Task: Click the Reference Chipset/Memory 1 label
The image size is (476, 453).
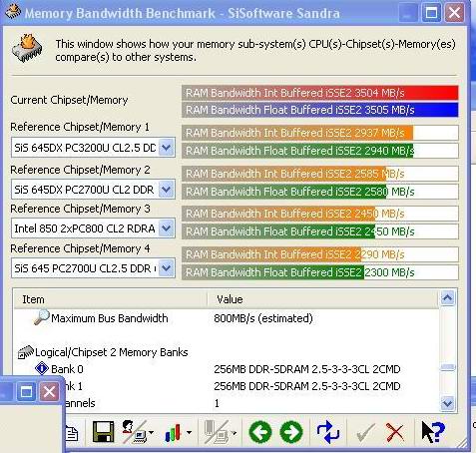Action: (80, 127)
